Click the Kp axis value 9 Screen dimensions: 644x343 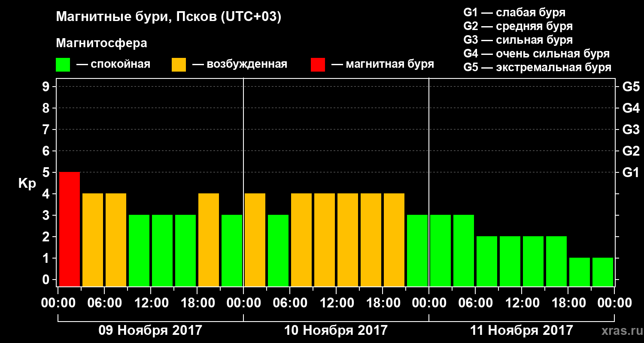(x=47, y=87)
